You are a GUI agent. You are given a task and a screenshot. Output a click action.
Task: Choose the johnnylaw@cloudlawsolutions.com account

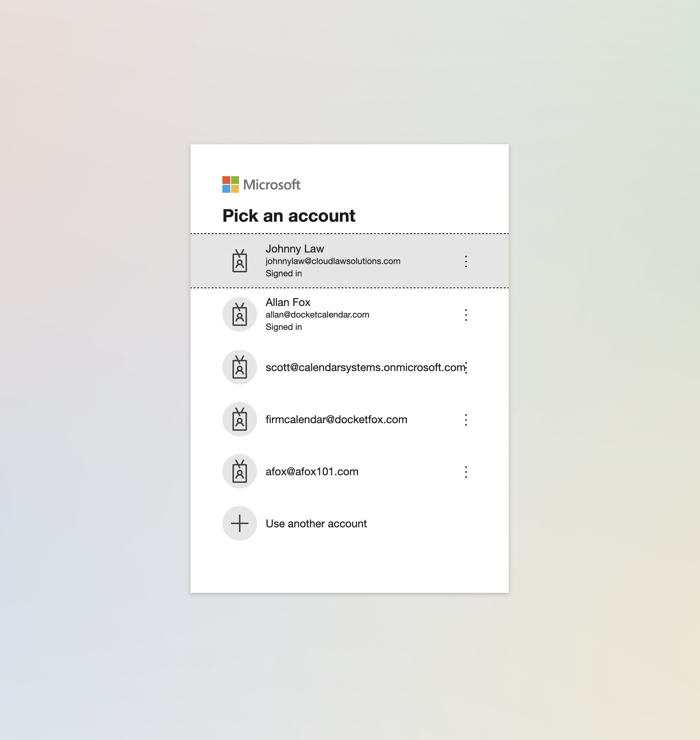pos(349,261)
